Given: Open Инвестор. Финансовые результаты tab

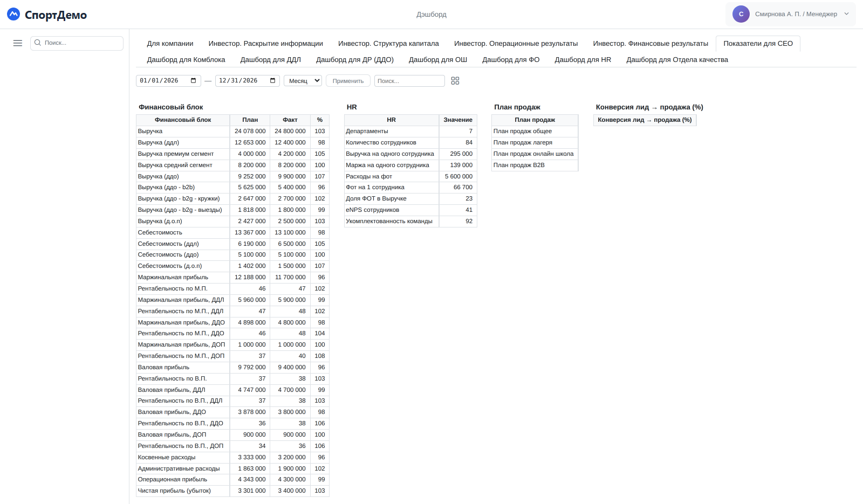Looking at the screenshot, I should [x=650, y=44].
